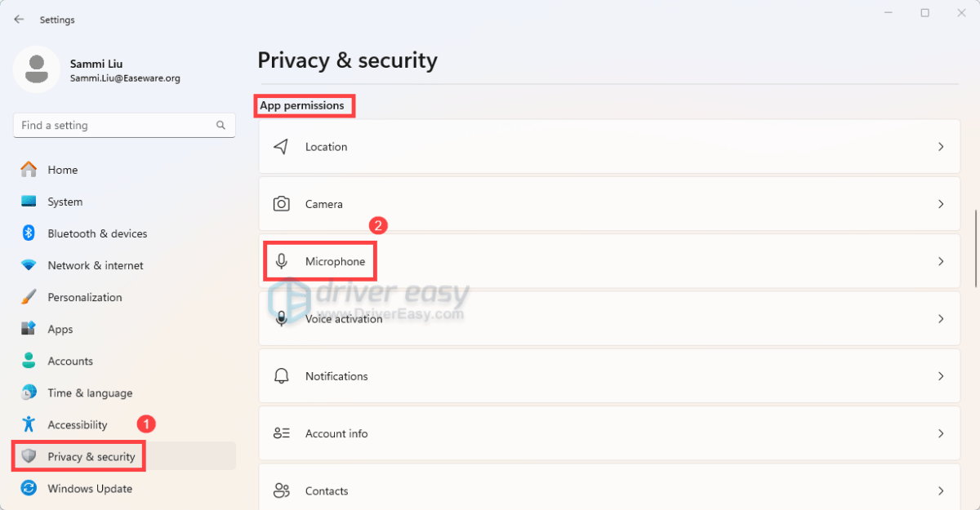Click the search magnifier icon

pyautogui.click(x=220, y=126)
